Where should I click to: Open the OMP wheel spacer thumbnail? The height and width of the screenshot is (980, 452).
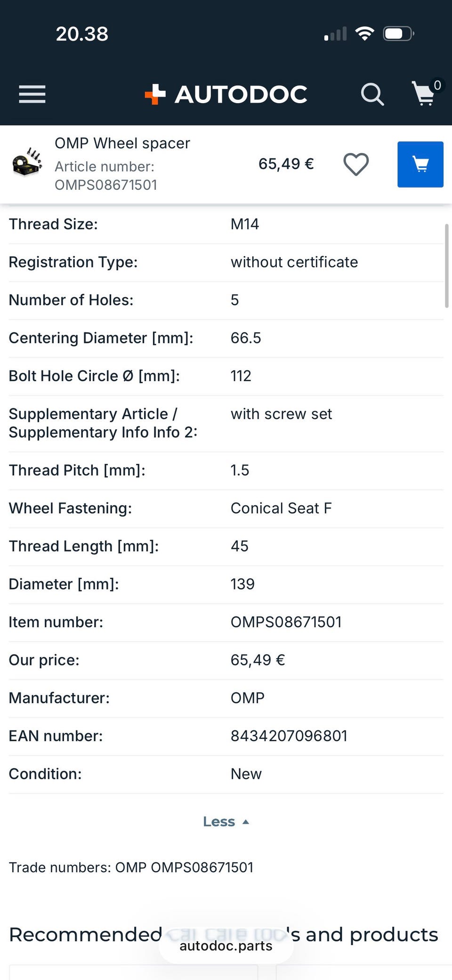point(27,162)
